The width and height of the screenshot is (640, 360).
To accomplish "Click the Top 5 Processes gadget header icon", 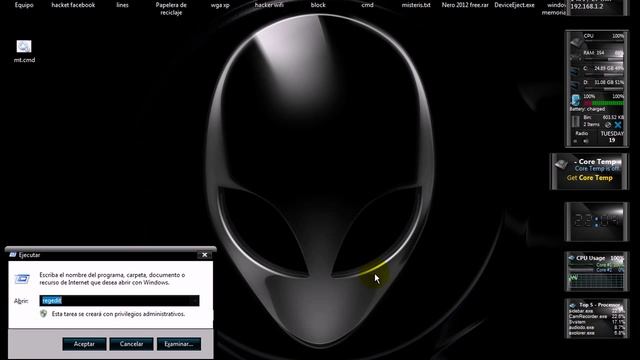I will tap(572, 305).
